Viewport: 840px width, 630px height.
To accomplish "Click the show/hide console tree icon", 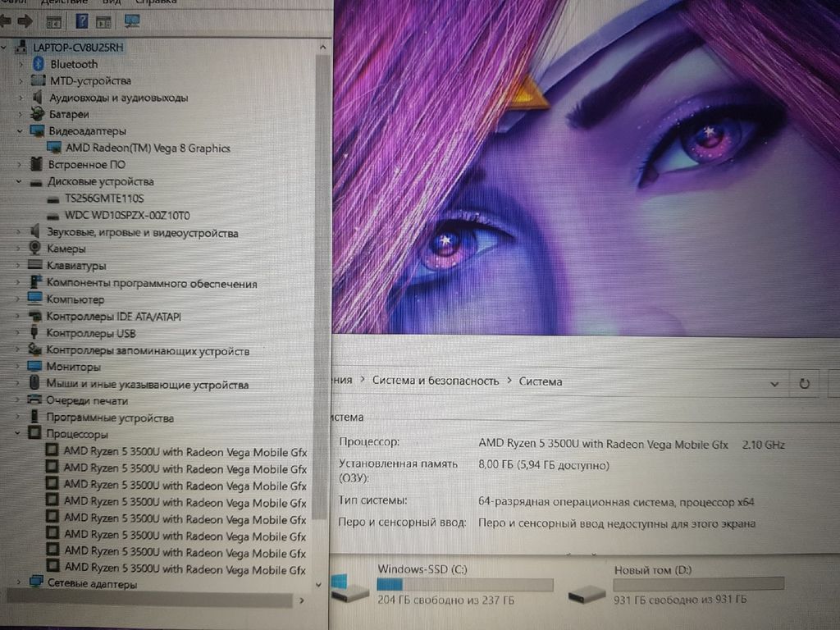I will [53, 21].
